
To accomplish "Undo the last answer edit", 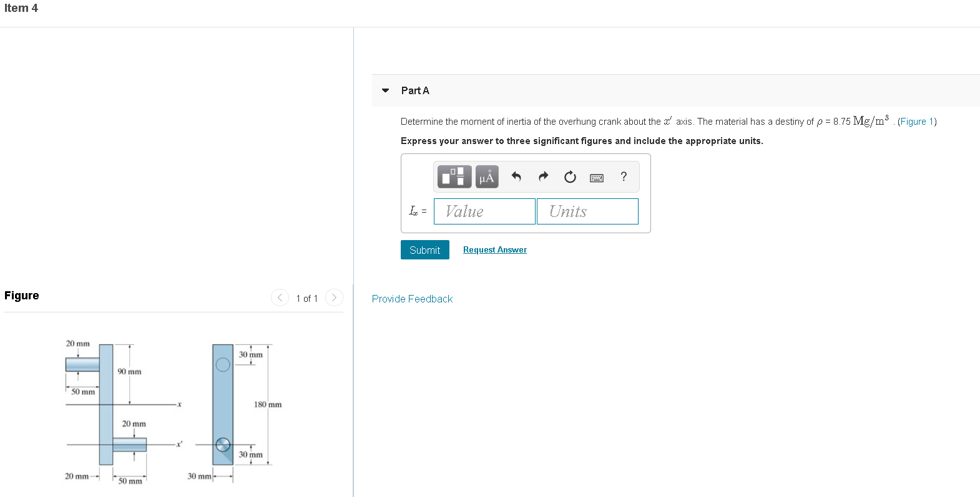I will click(516, 176).
